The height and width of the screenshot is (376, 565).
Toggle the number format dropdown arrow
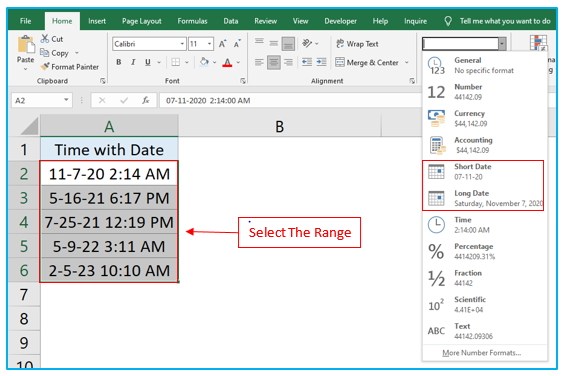pos(502,44)
